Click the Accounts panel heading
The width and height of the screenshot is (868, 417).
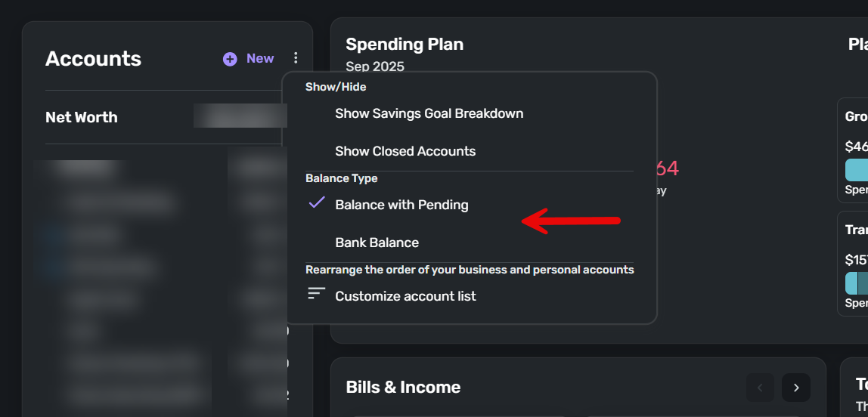tap(93, 59)
